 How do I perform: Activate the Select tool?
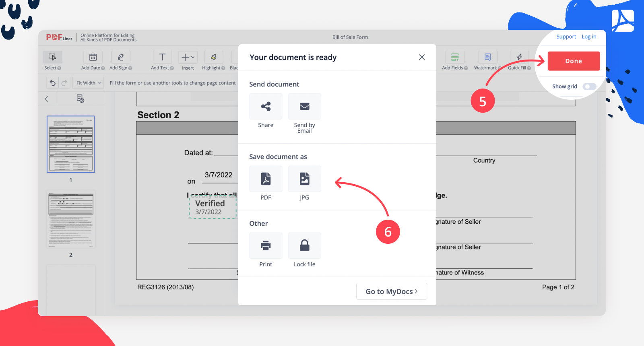53,57
